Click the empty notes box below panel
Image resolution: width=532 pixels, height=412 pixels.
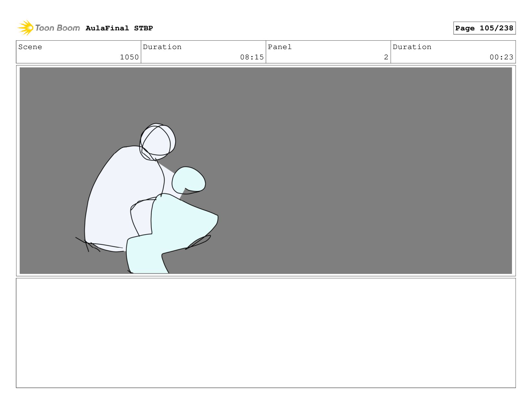tap(266, 333)
